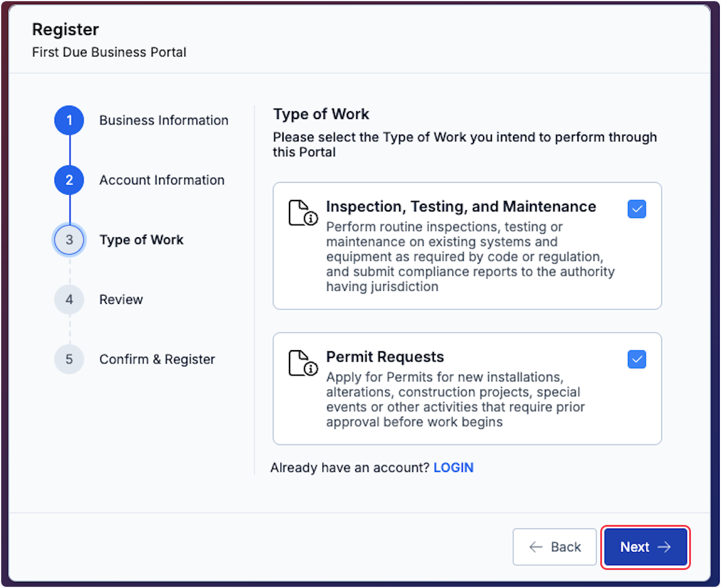
Task: Click the Back button
Action: 555,547
